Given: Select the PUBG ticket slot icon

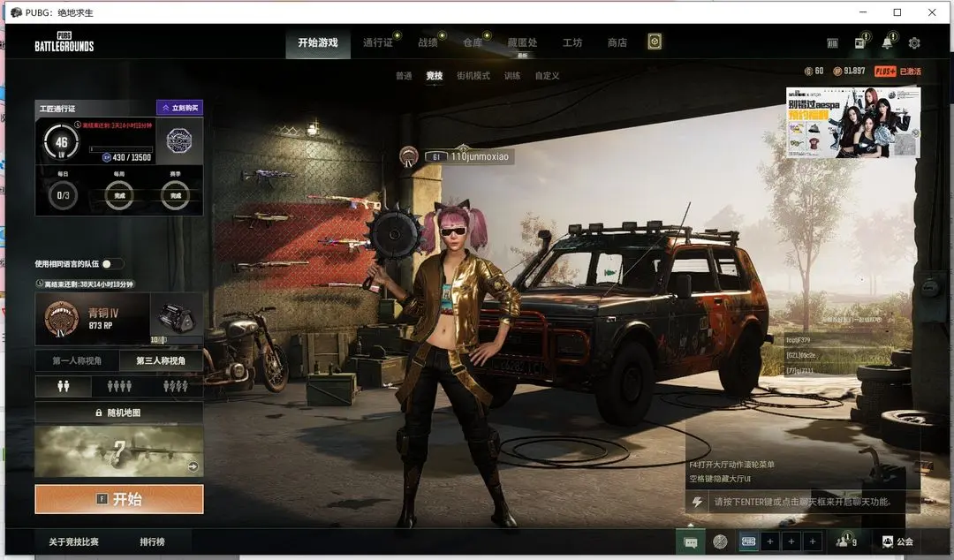Looking at the screenshot, I should [x=748, y=541].
